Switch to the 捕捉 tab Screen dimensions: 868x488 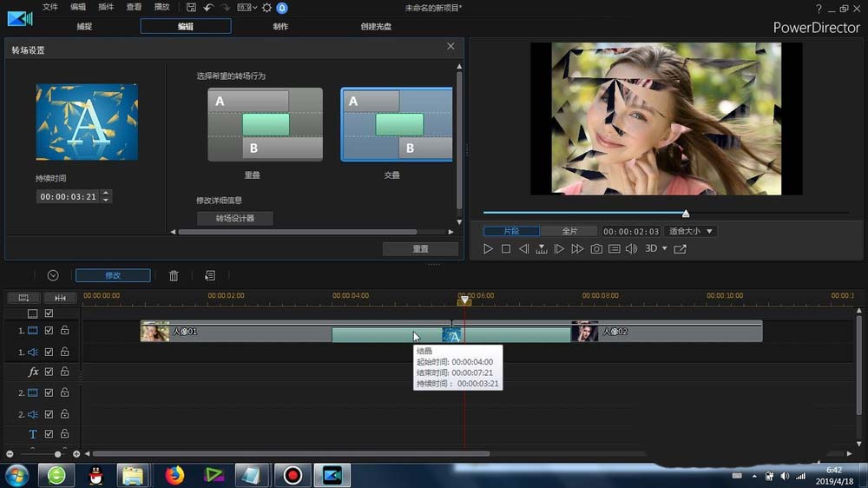click(x=84, y=26)
